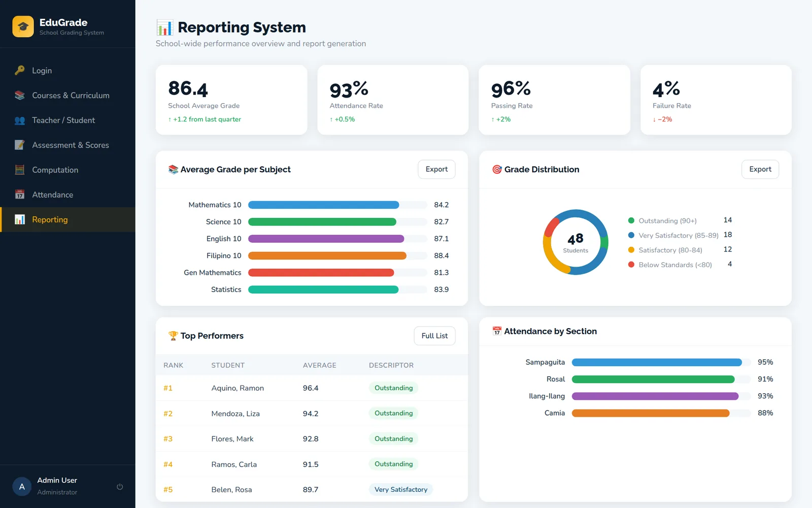The image size is (812, 508).
Task: Click the 96% Passing Rate figure
Action: 511,89
